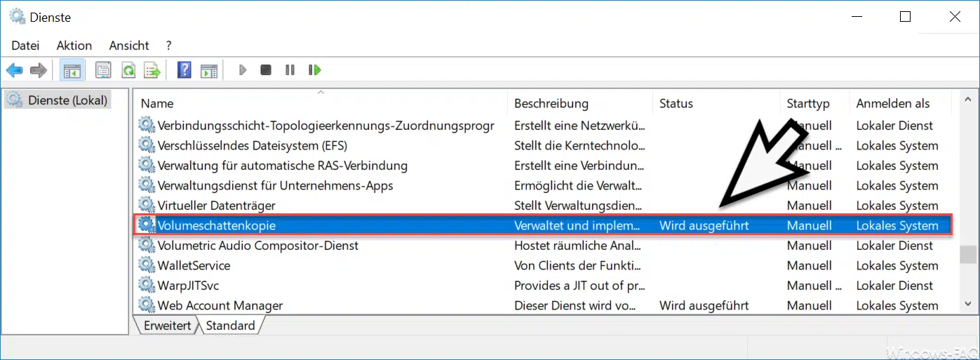Image resolution: width=980 pixels, height=360 pixels.
Task: Open the Datei menu
Action: pyautogui.click(x=25, y=45)
